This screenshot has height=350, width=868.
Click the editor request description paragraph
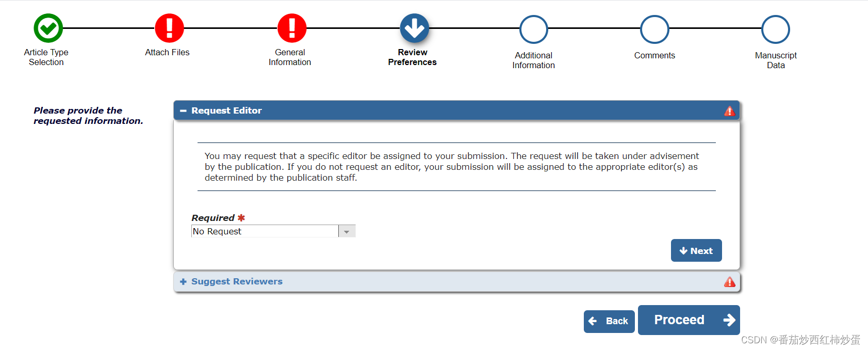point(452,167)
